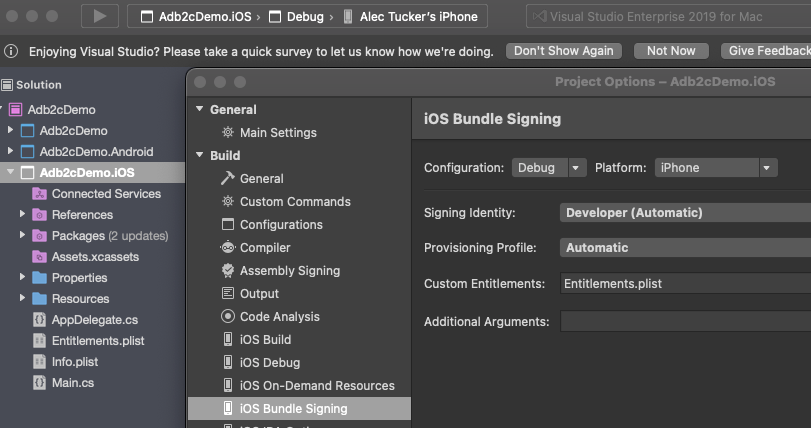Click the Compiler robot icon
The height and width of the screenshot is (428, 811).
pyautogui.click(x=228, y=247)
